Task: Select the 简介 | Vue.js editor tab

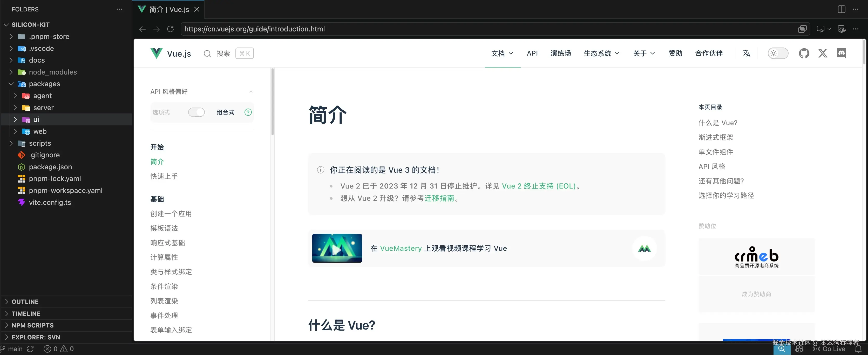Action: [168, 9]
